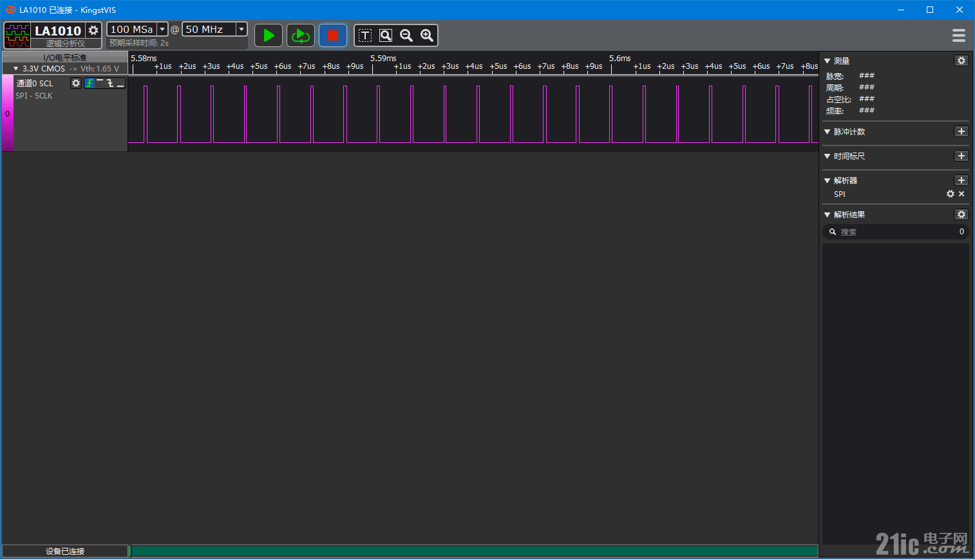Screen dimensions: 975x560
Task: Click the search magnifier icon in results
Action: [832, 232]
